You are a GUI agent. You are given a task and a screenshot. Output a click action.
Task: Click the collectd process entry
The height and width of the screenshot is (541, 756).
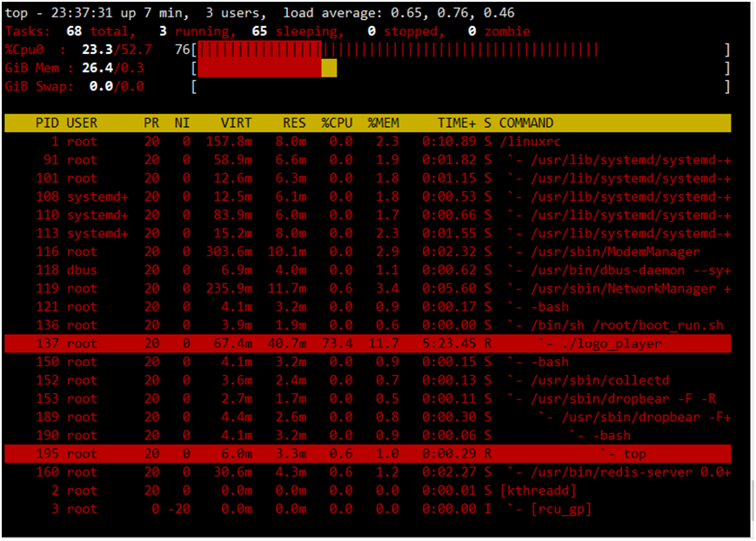pyautogui.click(x=599, y=380)
